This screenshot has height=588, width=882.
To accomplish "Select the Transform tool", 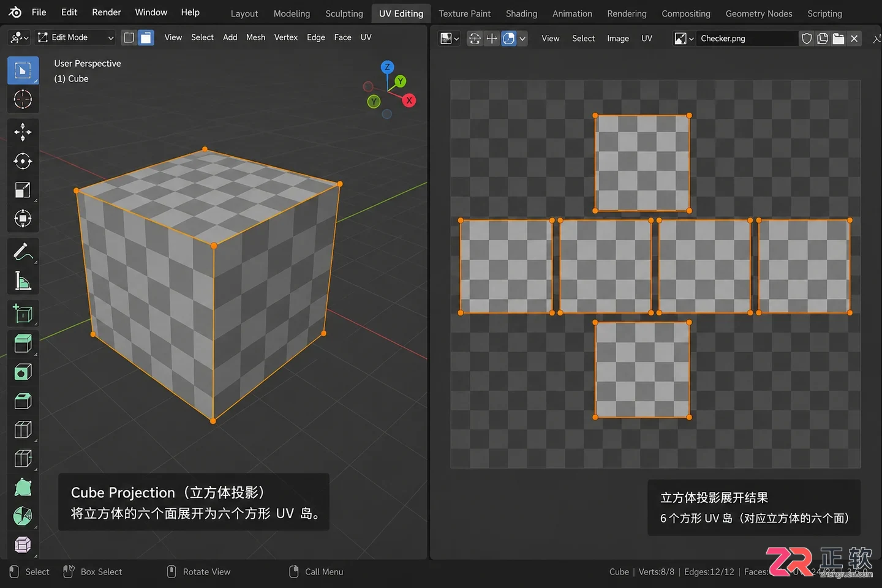I will [23, 219].
